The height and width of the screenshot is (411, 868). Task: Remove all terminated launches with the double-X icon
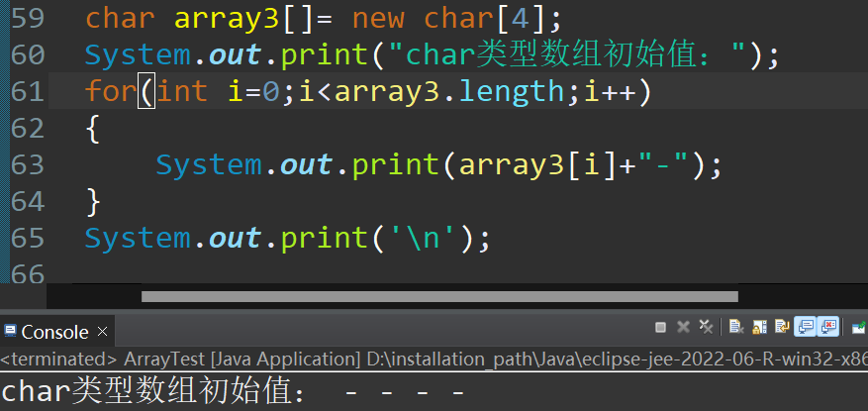click(706, 327)
